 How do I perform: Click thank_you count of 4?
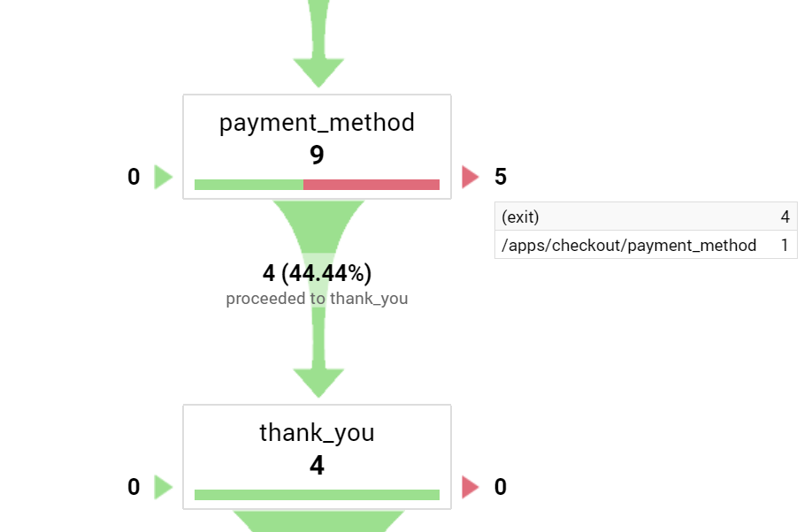pos(317,466)
